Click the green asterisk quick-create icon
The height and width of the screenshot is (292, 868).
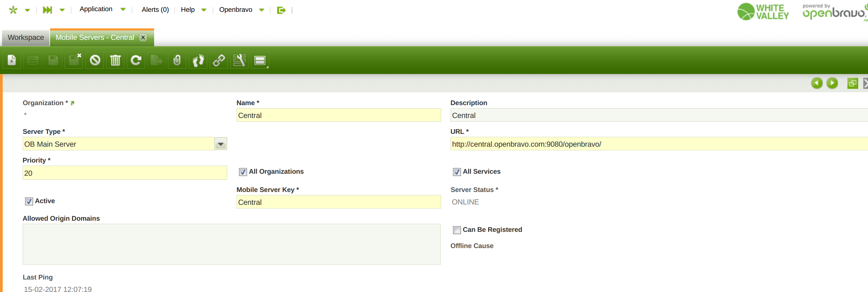13,10
